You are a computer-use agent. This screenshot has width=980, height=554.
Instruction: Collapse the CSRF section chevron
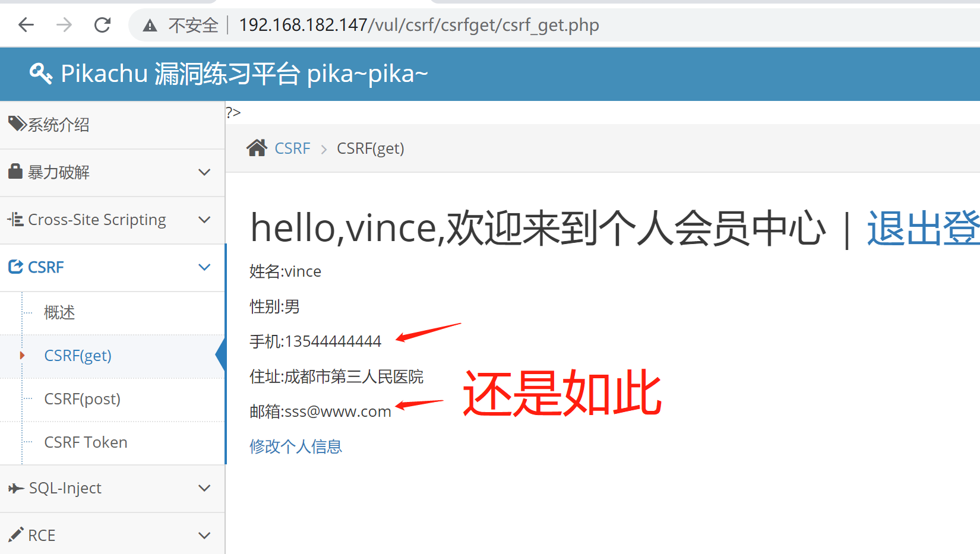coord(204,267)
